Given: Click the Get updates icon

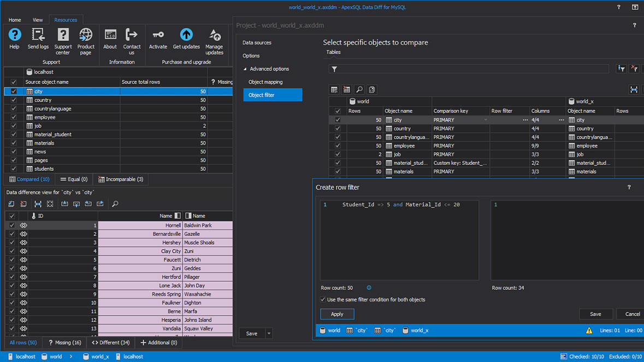Looking at the screenshot, I should 186,38.
